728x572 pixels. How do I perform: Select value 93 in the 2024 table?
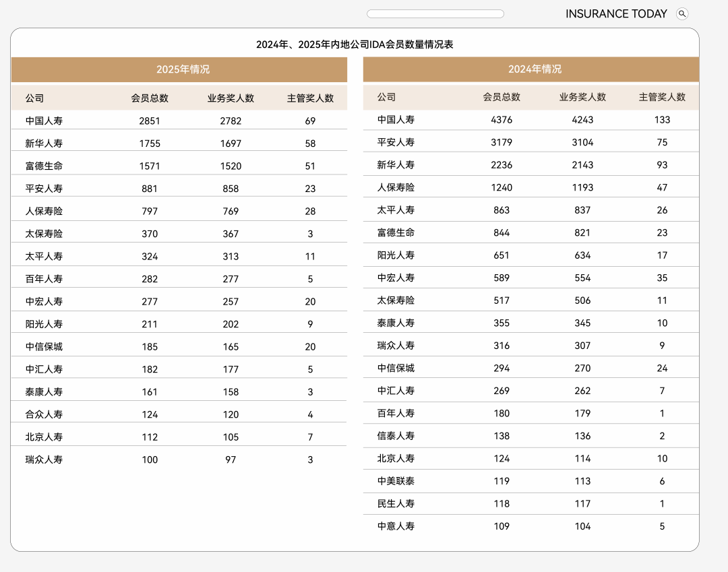[x=662, y=165]
